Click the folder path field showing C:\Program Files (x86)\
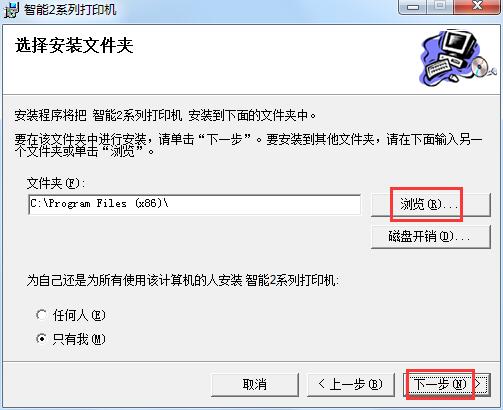The height and width of the screenshot is (410, 503). point(195,204)
